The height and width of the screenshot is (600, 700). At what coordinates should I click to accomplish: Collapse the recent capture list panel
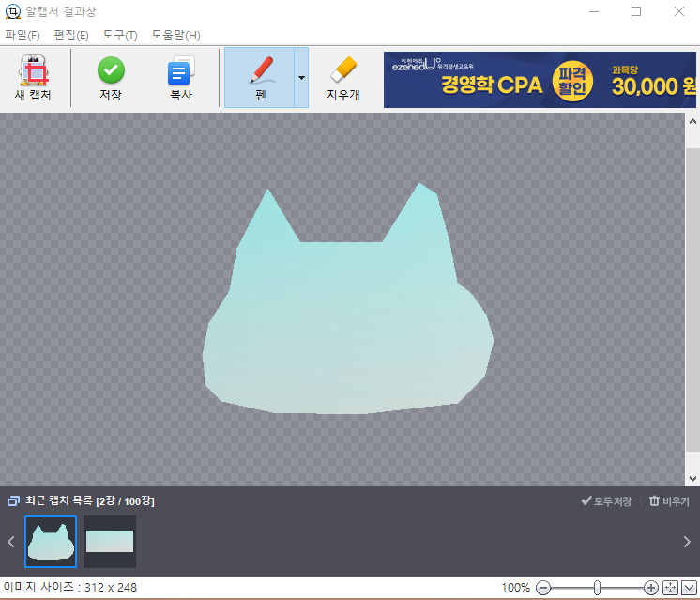tap(690, 588)
